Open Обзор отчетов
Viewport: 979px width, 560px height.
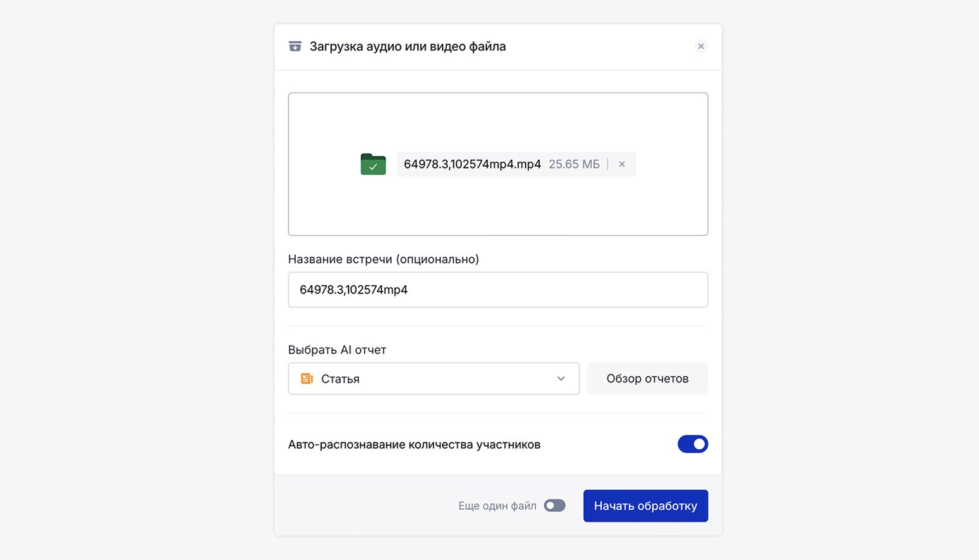point(647,378)
